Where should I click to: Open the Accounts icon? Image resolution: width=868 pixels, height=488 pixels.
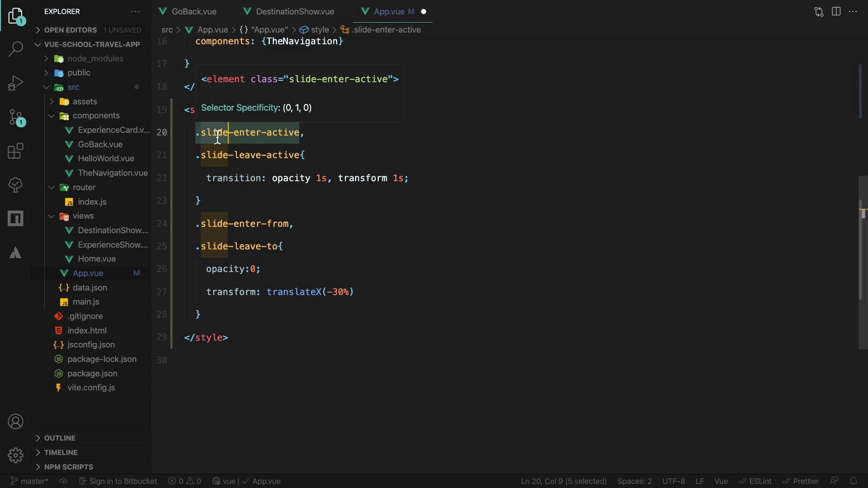coord(16,422)
